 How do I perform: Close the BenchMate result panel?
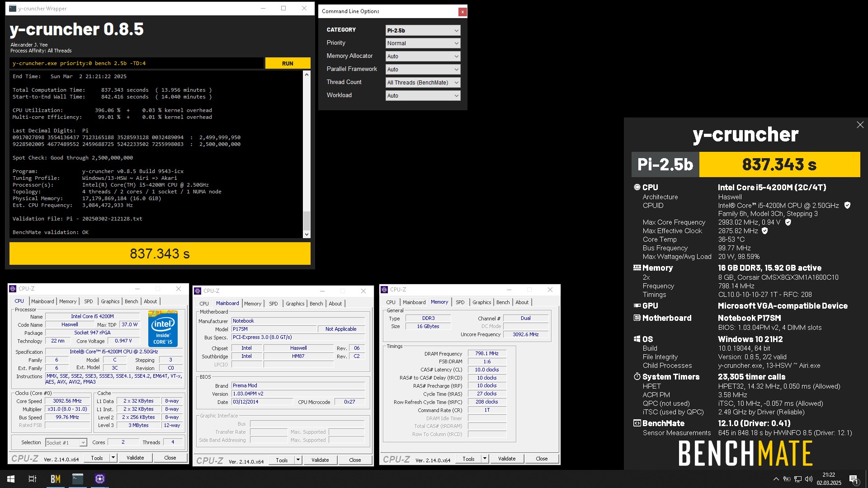860,125
